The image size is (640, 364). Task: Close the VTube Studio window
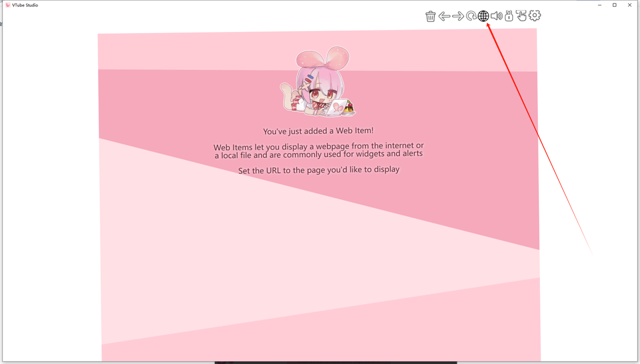point(629,5)
